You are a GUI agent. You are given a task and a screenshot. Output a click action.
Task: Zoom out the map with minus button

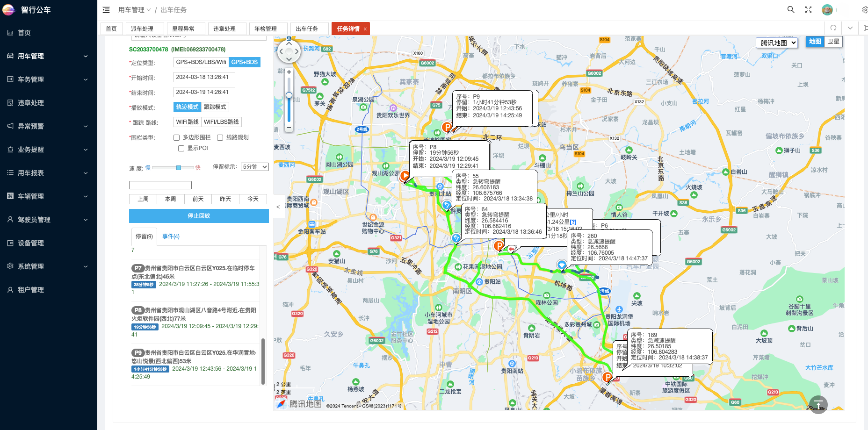click(289, 127)
